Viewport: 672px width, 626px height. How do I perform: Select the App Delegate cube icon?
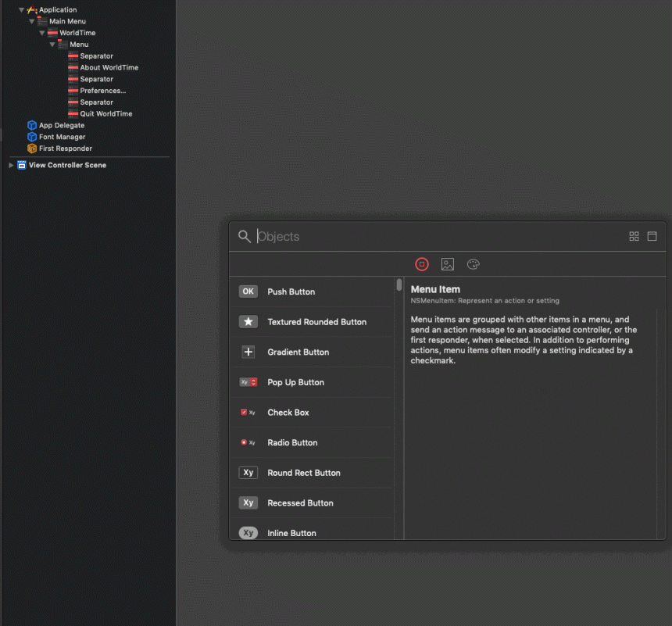(x=32, y=125)
